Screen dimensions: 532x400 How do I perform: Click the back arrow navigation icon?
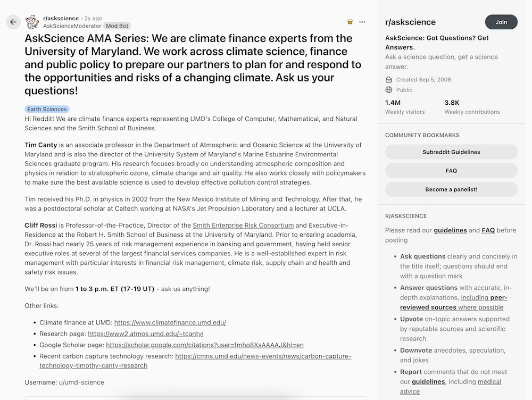tap(13, 22)
